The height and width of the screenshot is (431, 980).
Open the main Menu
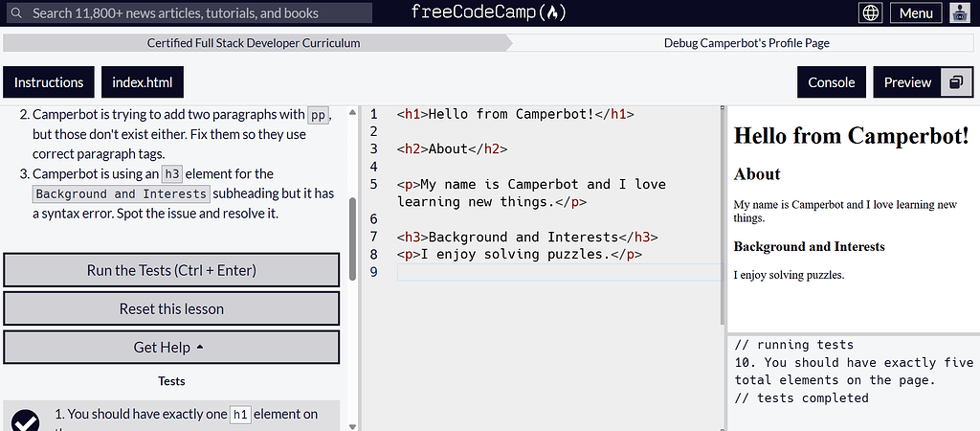pos(916,13)
